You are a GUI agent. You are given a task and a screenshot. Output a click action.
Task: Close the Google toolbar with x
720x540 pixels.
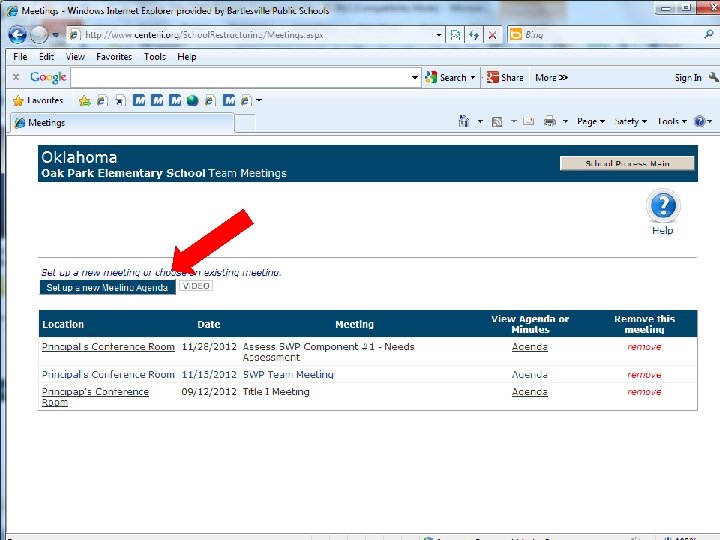[16, 77]
